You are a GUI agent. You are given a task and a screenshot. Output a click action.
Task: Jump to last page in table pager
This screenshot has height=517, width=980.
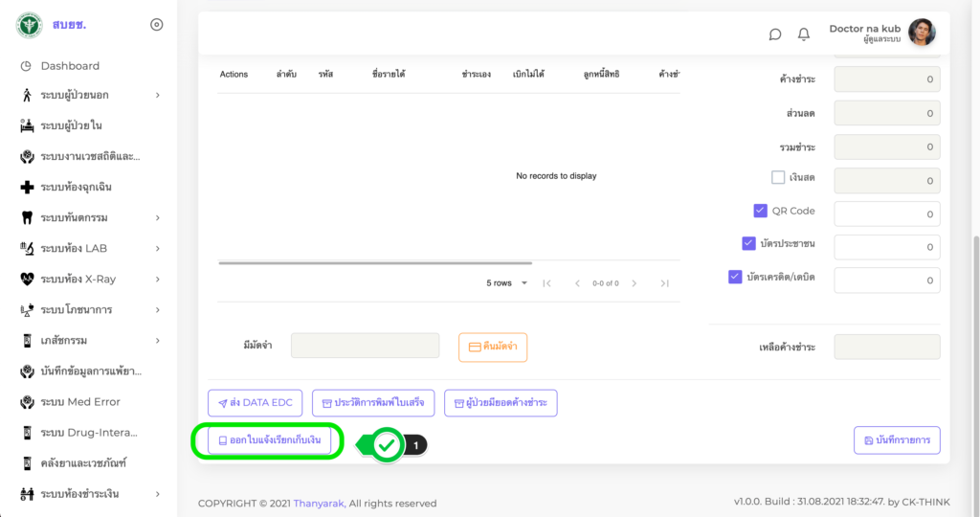[664, 283]
